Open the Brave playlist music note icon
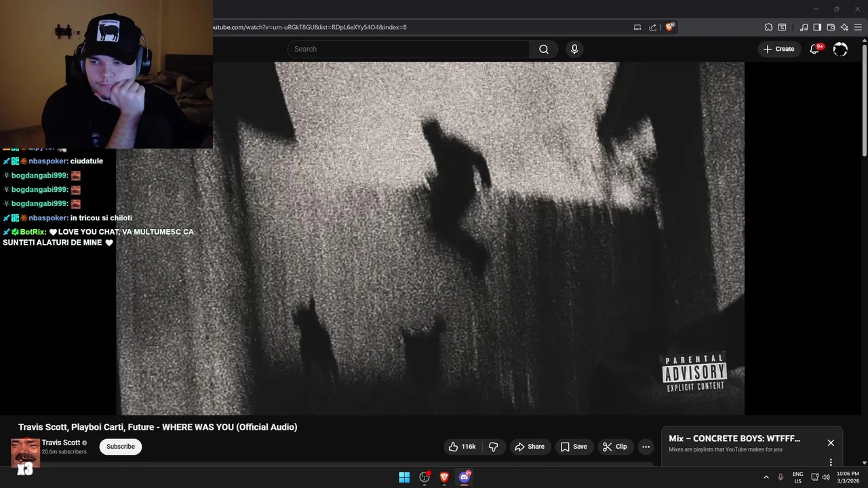Viewport: 868px width, 488px height. click(804, 27)
